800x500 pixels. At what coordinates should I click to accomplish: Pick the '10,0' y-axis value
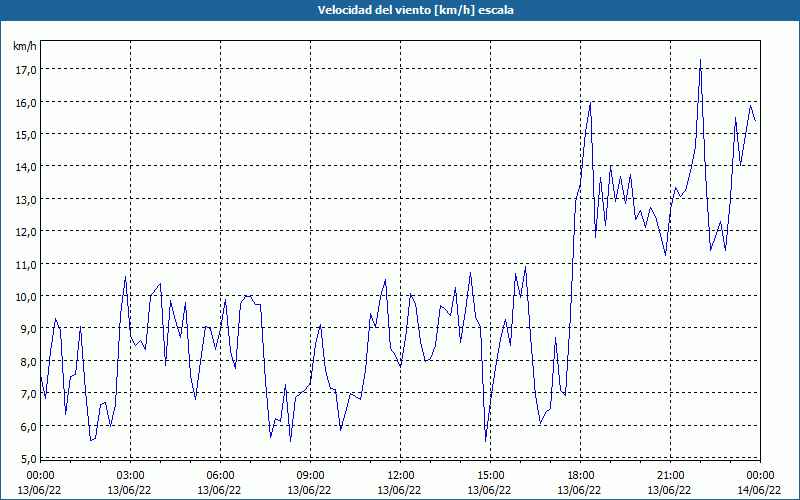[x=26, y=296]
